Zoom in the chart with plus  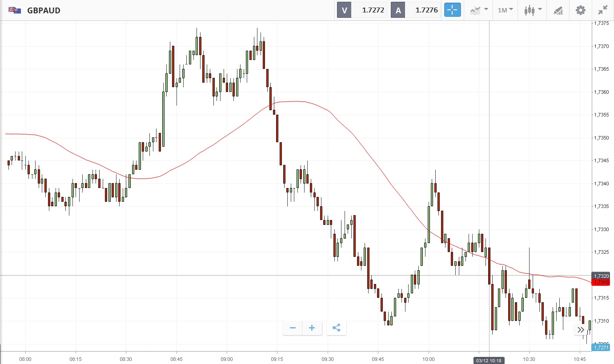[312, 328]
